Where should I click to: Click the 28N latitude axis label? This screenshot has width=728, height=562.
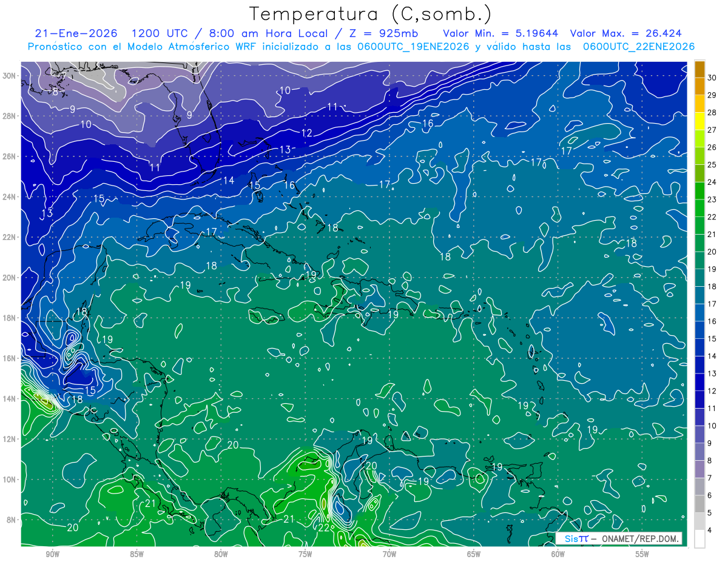click(x=10, y=116)
